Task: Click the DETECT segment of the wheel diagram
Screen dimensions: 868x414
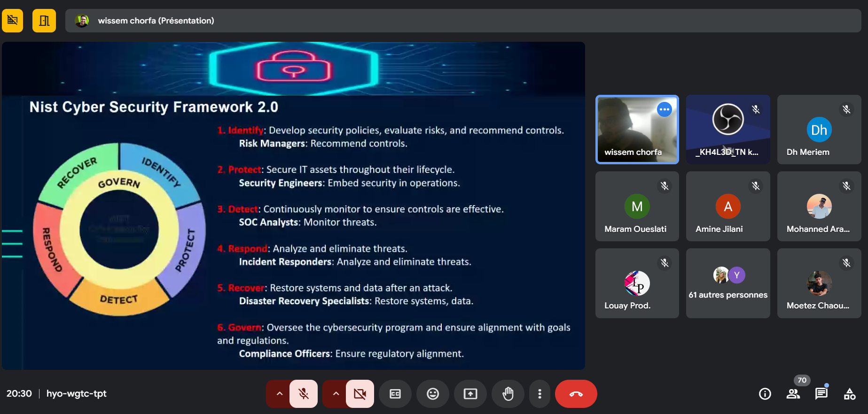Action: point(119,299)
